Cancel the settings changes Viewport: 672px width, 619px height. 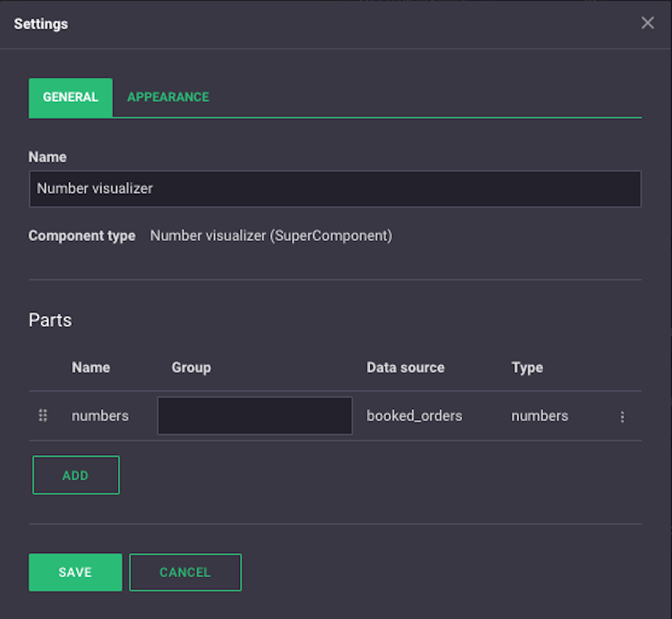(185, 572)
